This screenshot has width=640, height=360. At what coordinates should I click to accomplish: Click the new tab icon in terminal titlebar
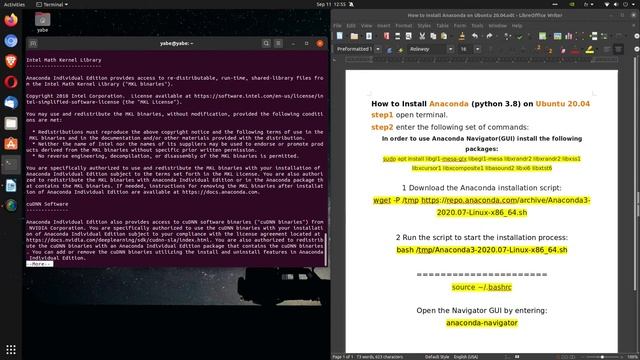pos(33,43)
